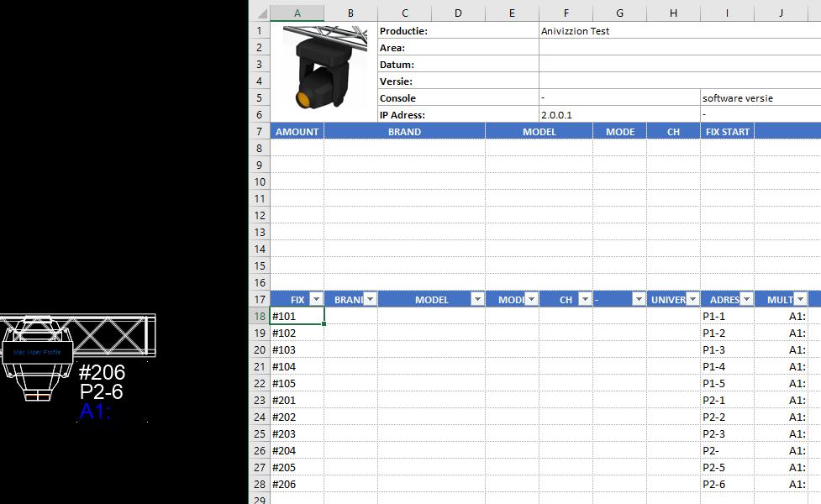Open the FIX column filter dropdown

pyautogui.click(x=316, y=300)
